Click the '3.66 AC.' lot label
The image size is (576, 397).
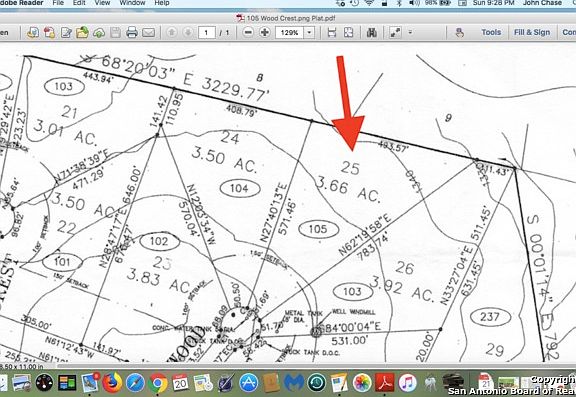(x=348, y=190)
